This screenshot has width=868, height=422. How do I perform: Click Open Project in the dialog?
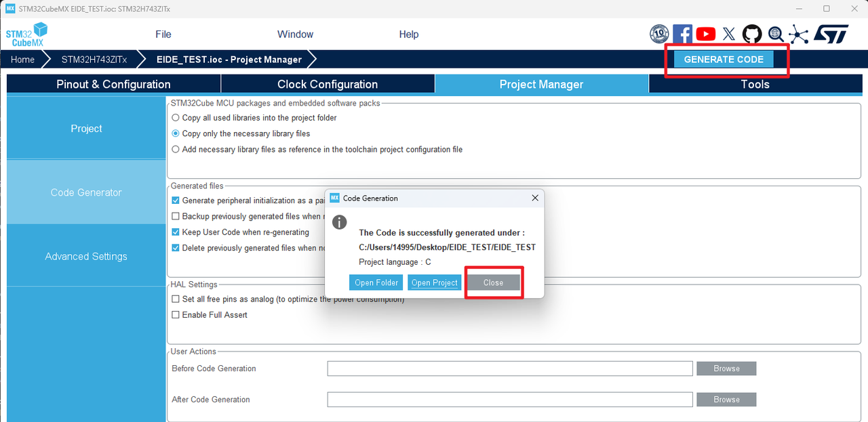click(435, 282)
